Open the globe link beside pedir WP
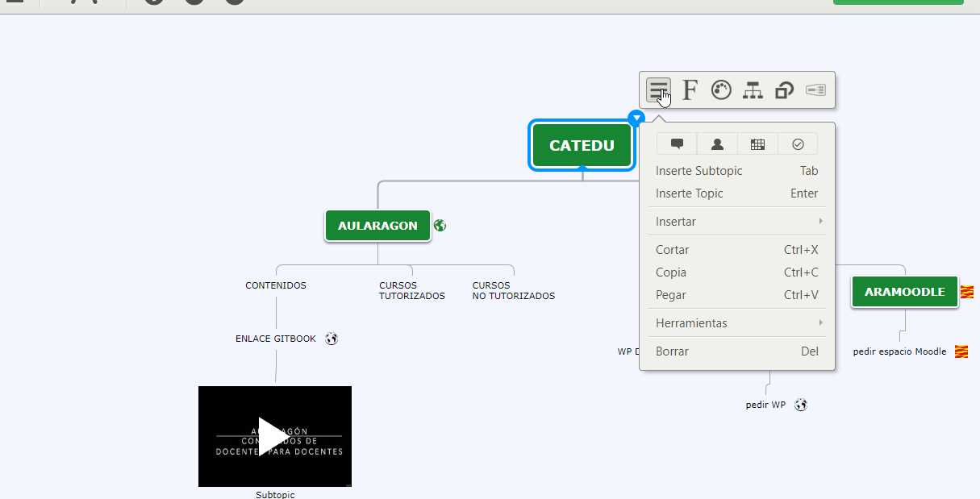 click(801, 405)
